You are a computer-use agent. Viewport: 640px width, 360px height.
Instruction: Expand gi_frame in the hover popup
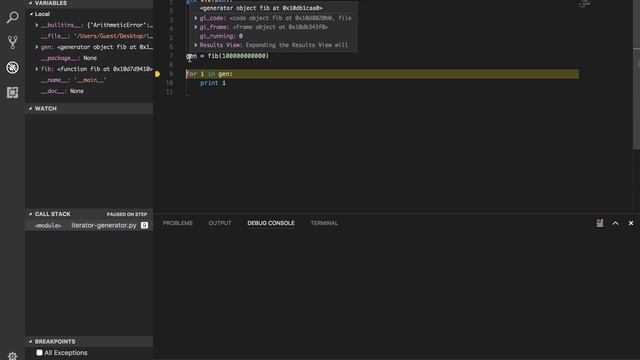point(196,27)
